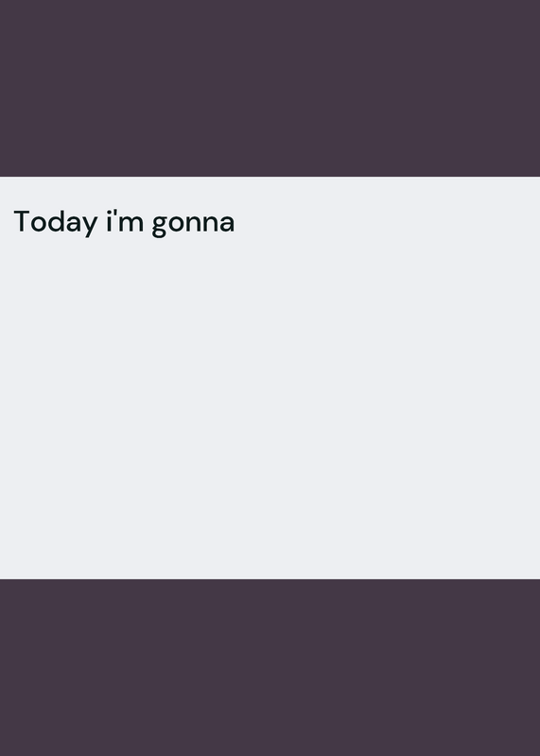Screen dimensions: 540x756
Task: Click the letter "g" starting "gonna"
Action: (161, 226)
